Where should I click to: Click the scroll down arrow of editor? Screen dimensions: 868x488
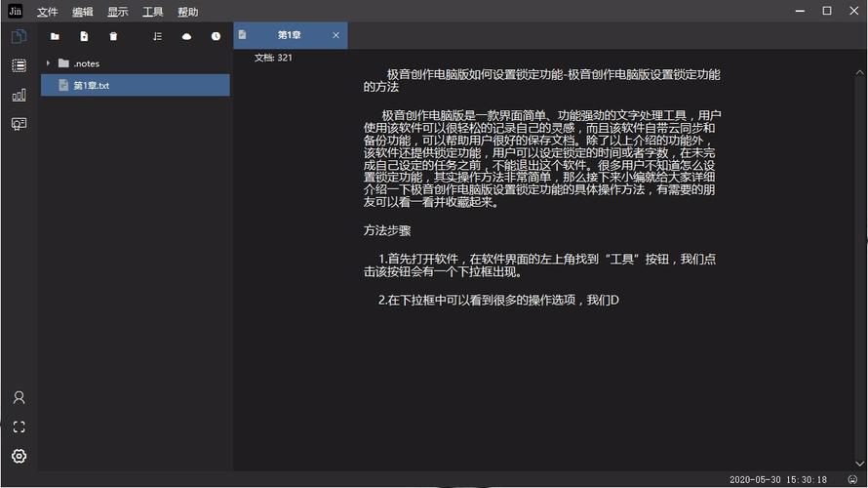click(859, 464)
